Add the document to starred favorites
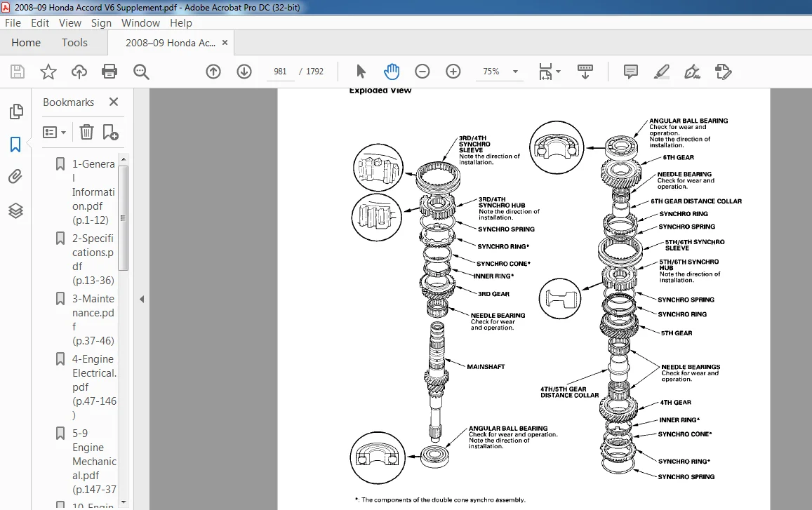Viewport: 812px width, 510px height. pos(48,72)
